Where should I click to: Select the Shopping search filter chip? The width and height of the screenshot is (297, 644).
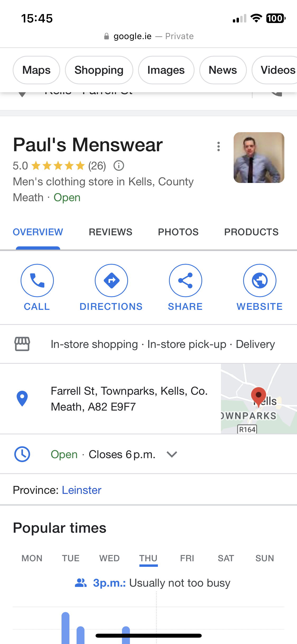point(99,70)
